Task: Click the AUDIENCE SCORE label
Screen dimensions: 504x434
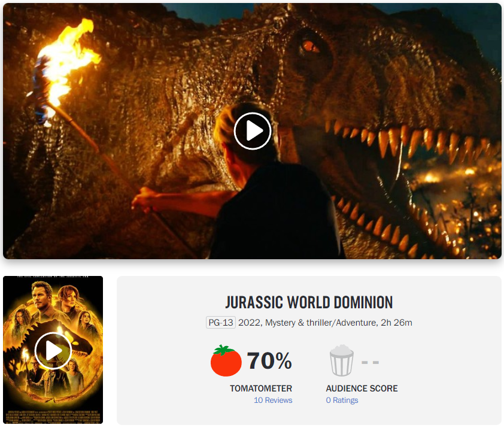Action: pyautogui.click(x=362, y=389)
